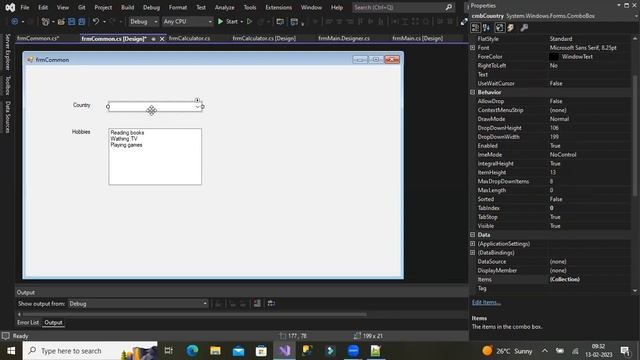Open Data Sources side panel

[7, 117]
